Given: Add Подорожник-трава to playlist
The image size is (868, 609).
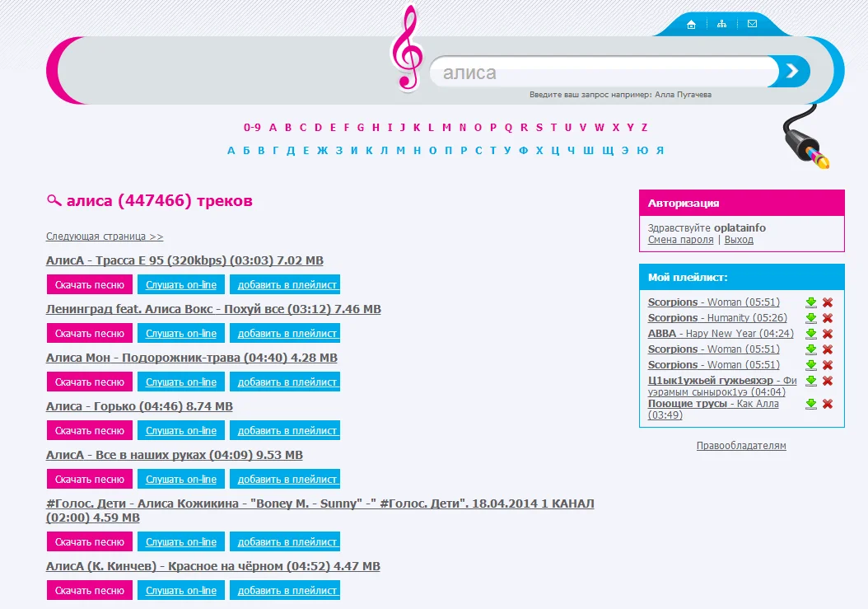Looking at the screenshot, I should coord(285,382).
